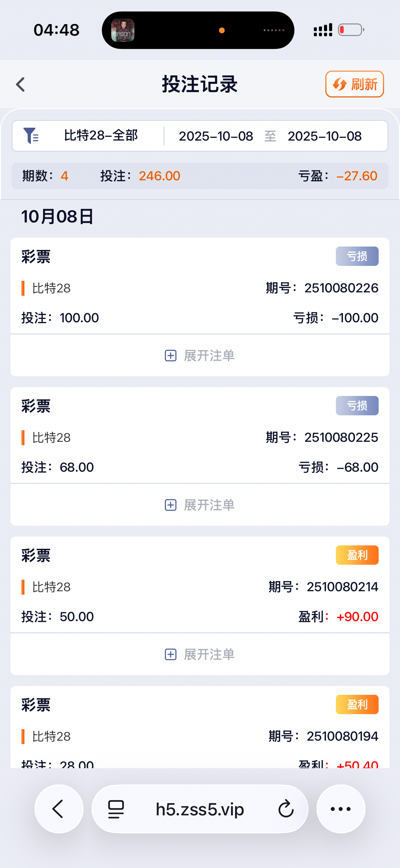Image resolution: width=400 pixels, height=868 pixels.
Task: Tap the 亏损 badge on issue 2510080225
Action: click(x=357, y=405)
